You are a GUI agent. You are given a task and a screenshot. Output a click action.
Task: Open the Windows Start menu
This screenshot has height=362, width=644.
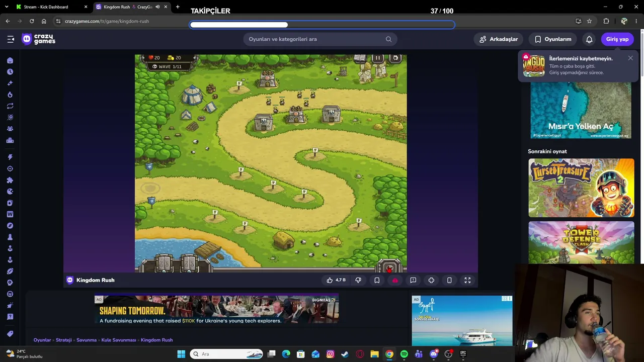tap(181, 354)
